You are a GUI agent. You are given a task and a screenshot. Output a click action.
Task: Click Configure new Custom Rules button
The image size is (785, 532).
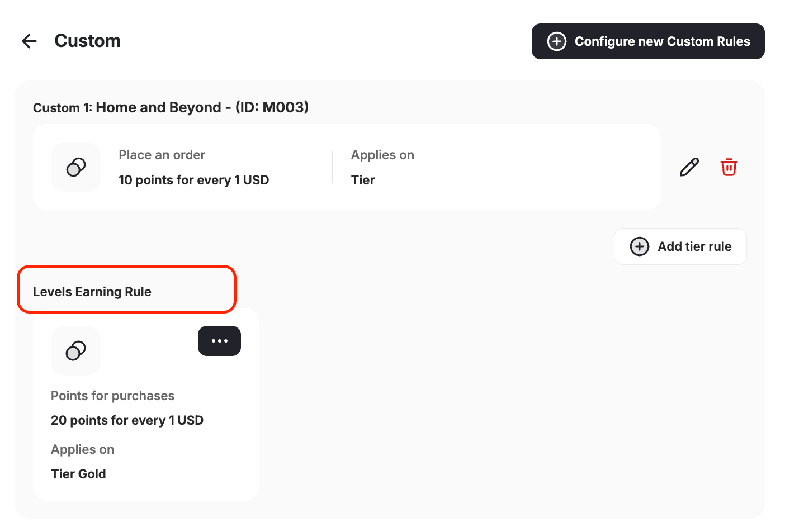(648, 41)
